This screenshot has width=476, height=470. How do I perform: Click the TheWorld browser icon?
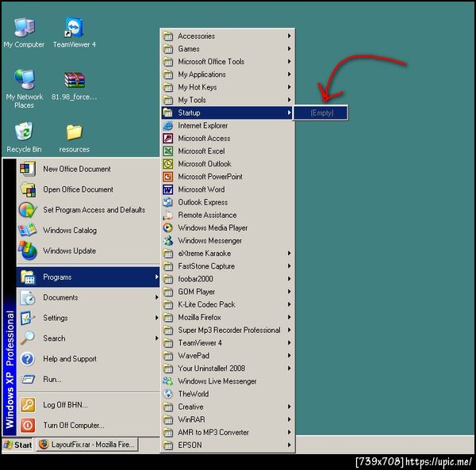[x=168, y=394]
